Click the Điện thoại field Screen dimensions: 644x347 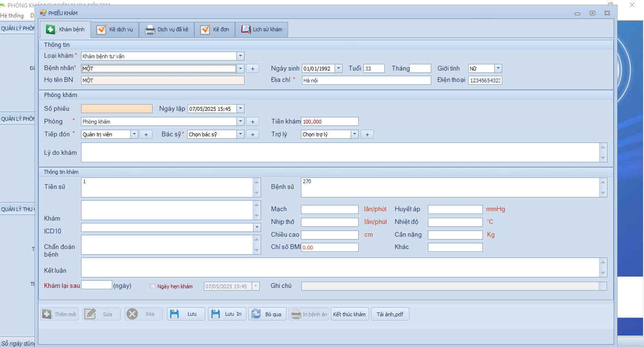click(485, 80)
